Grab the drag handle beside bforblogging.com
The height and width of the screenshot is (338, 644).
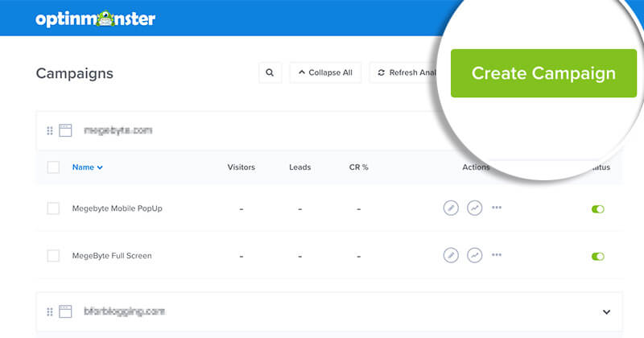point(50,311)
